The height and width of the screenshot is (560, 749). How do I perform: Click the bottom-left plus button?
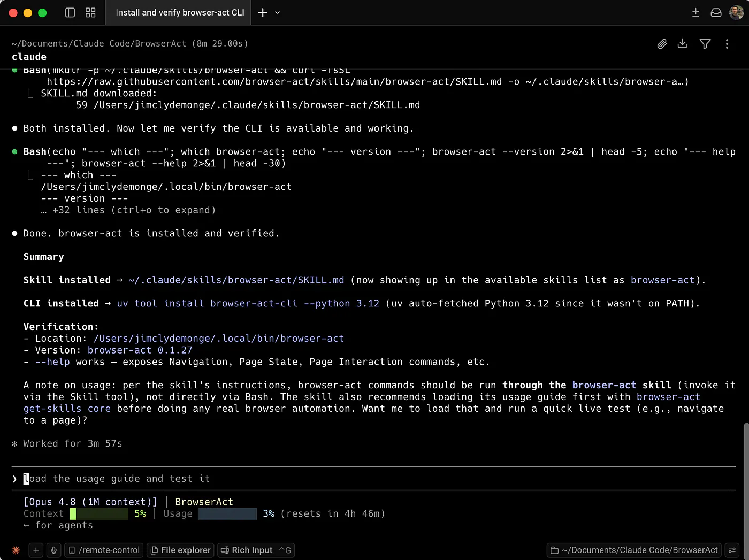click(36, 550)
